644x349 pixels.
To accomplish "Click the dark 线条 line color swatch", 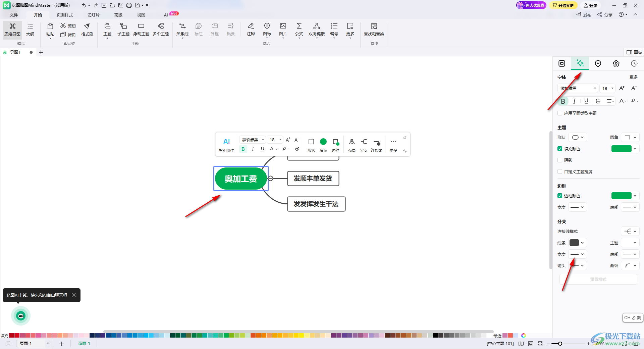I will [x=574, y=243].
